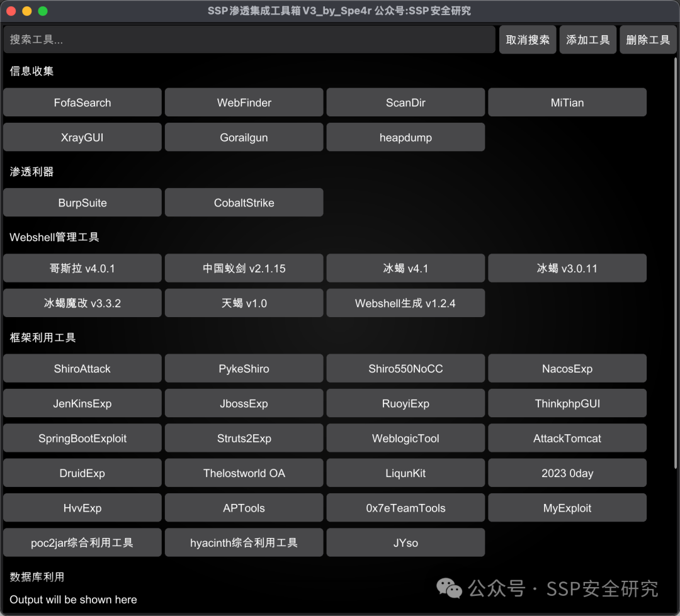Launch Webshell生成 v1.2.4

tap(405, 303)
